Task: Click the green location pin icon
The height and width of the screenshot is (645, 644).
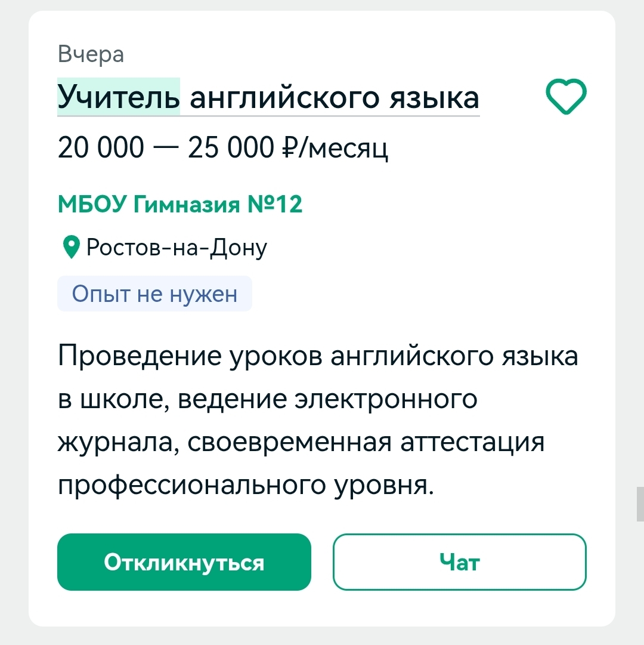Action: [72, 247]
